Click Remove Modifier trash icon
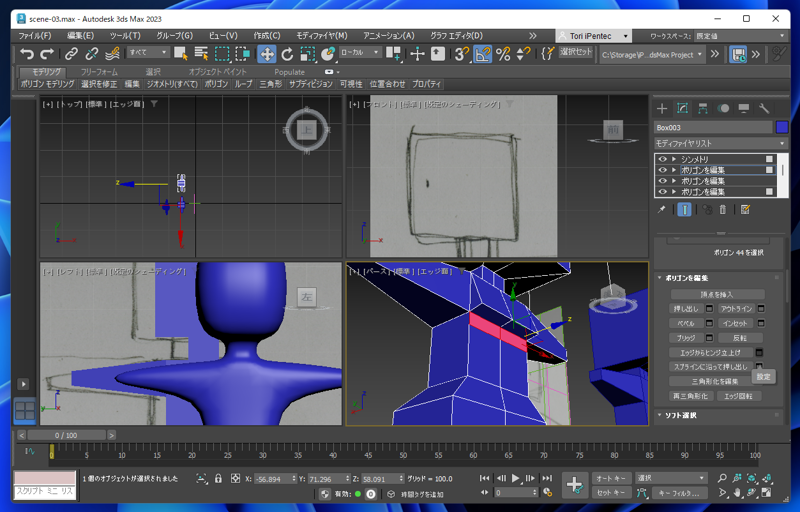Screen dimensions: 800x512 (x=722, y=210)
